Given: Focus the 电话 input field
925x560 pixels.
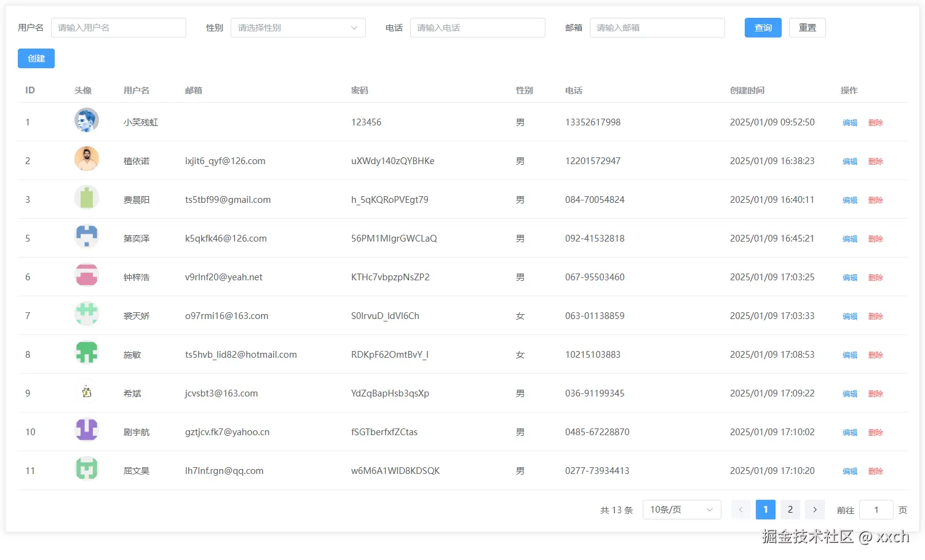Looking at the screenshot, I should point(478,28).
